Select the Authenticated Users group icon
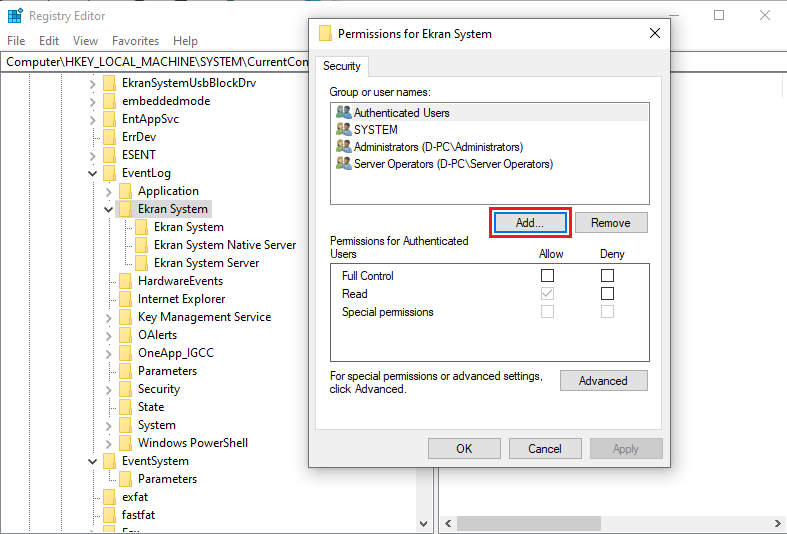 344,113
